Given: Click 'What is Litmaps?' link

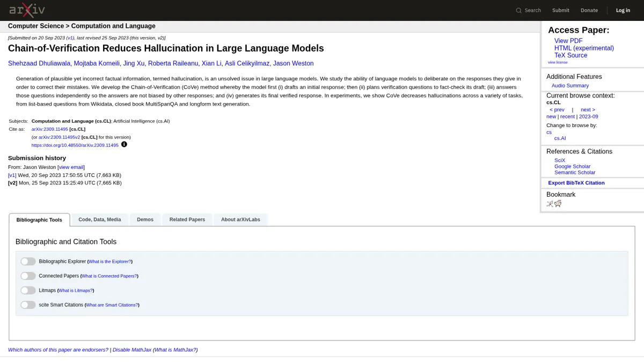Looking at the screenshot, I should pos(76,291).
